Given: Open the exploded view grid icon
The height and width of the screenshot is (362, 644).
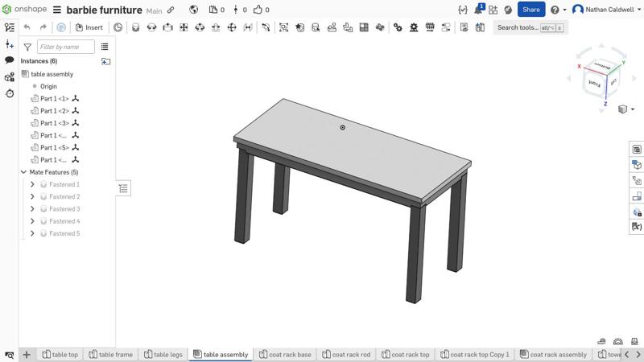Looking at the screenshot, I should click(364, 27).
